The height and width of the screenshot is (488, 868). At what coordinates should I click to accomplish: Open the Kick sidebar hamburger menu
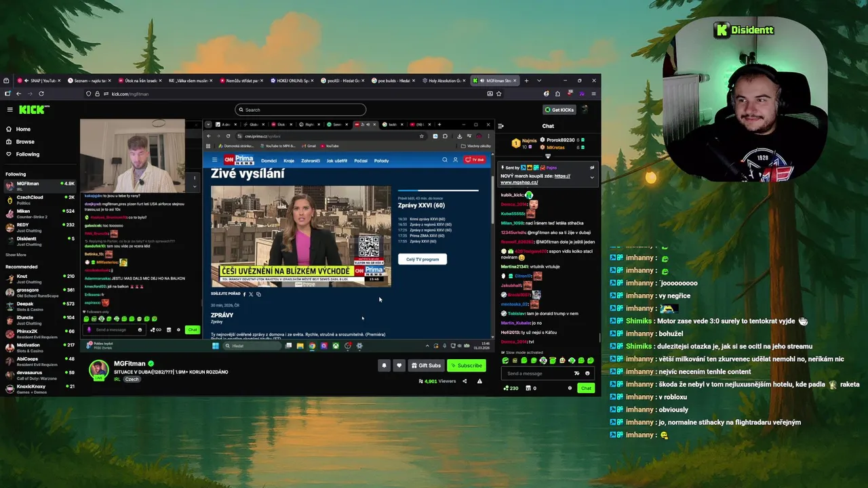coord(9,109)
